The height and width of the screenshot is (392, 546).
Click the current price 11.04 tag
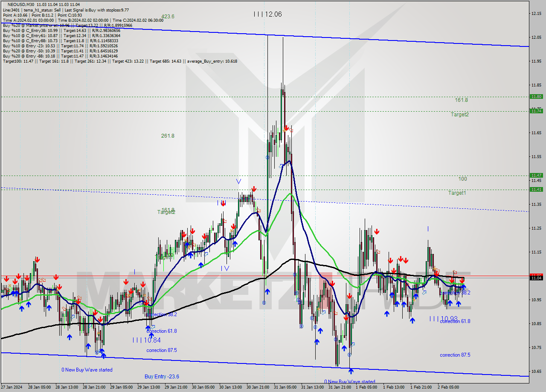coord(536,278)
